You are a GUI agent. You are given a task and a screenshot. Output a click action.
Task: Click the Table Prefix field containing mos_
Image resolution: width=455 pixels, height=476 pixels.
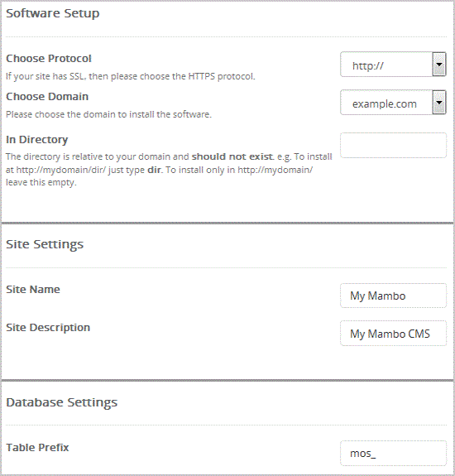tap(393, 453)
